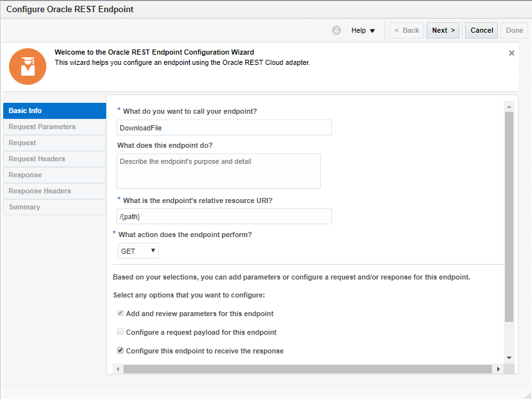
Task: Click the vertical scrollbar up arrow
Action: [509, 106]
